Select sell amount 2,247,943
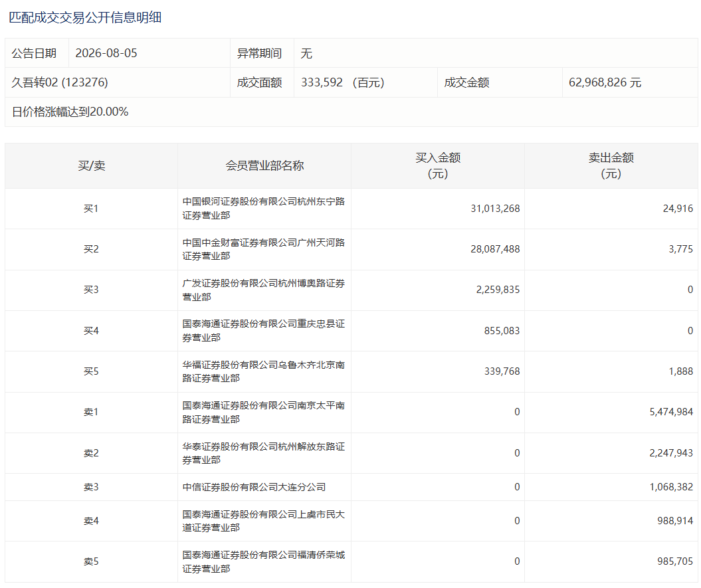701x588 pixels. (671, 453)
